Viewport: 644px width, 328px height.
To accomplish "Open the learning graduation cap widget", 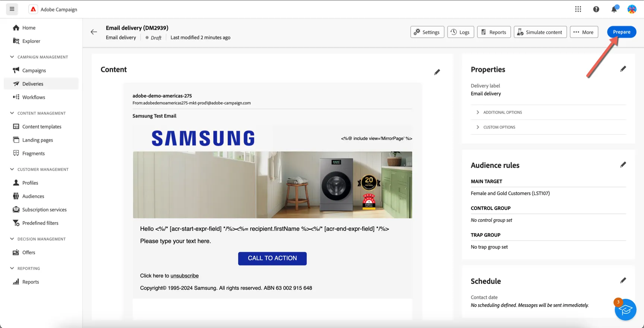I will (x=625, y=309).
